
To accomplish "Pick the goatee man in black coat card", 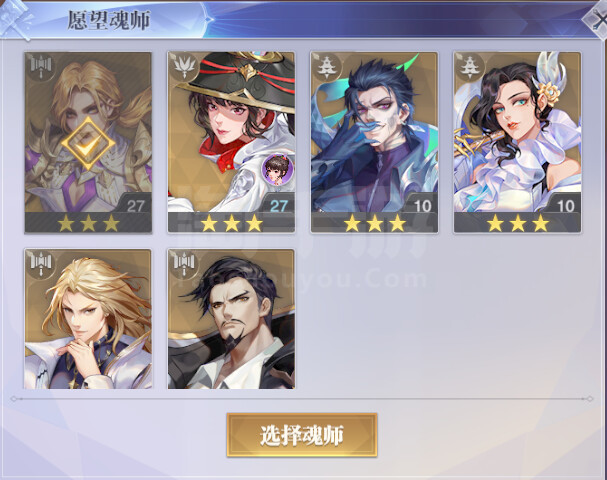I will click(231, 319).
